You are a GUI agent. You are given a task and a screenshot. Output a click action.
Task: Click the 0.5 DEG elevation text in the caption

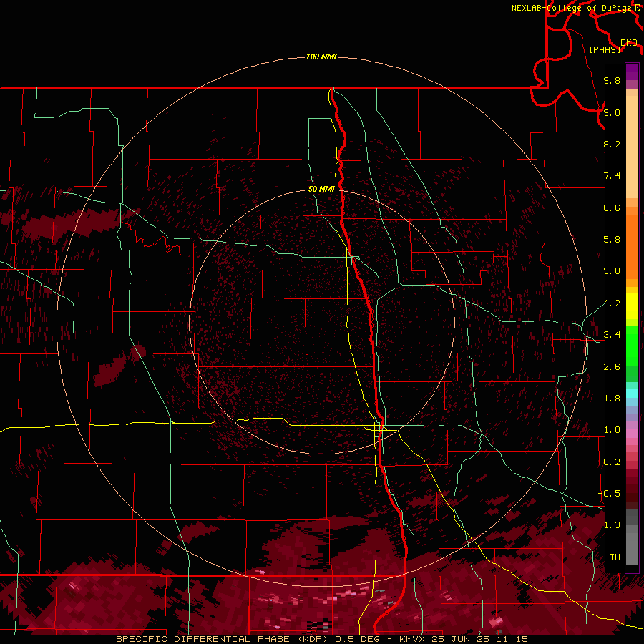pyautogui.click(x=358, y=639)
